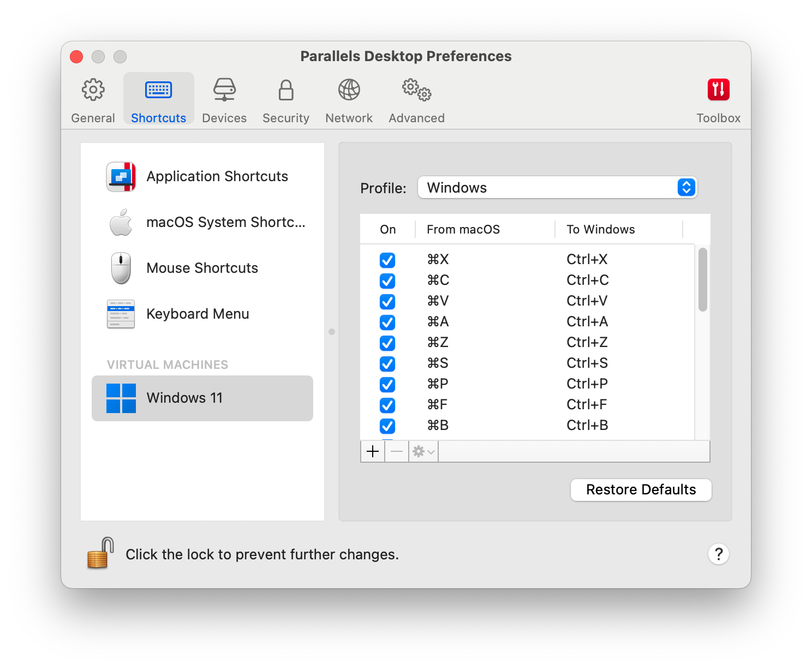Open the General preferences pane
This screenshot has width=812, height=669.
click(93, 98)
